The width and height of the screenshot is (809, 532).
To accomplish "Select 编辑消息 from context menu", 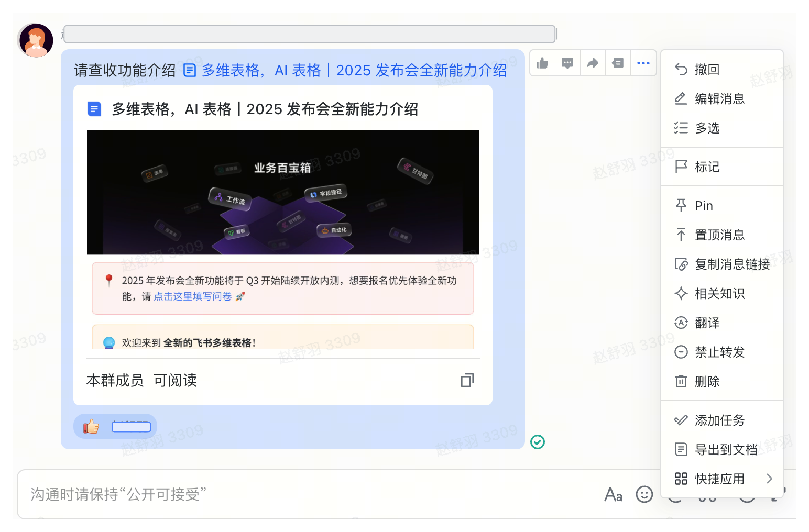I will [x=719, y=99].
